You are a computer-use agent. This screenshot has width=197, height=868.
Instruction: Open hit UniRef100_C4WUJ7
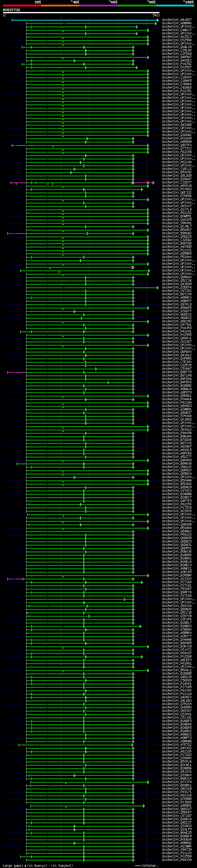pyautogui.click(x=177, y=30)
